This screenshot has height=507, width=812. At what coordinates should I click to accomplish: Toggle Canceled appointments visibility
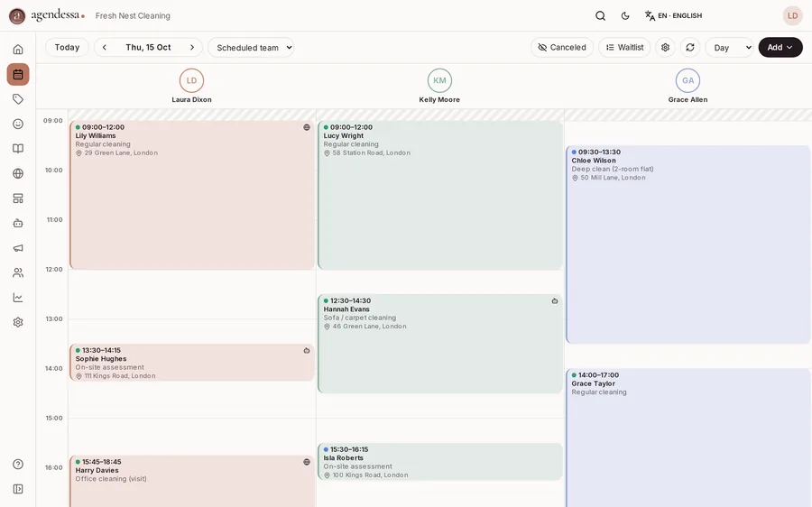click(562, 47)
